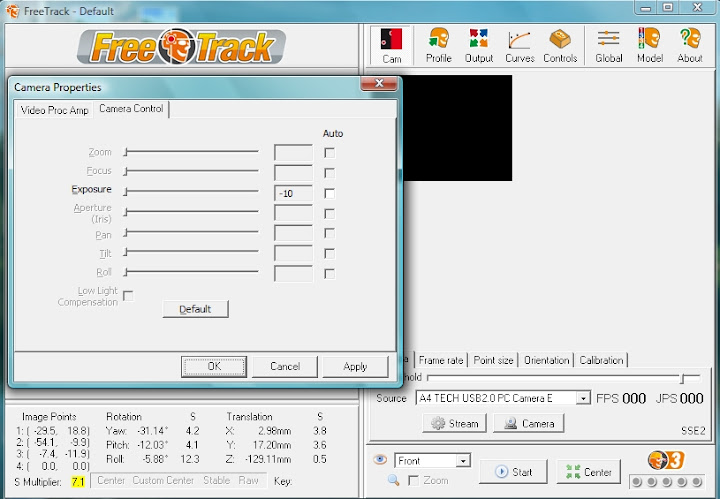Click the black camera preview area
The image size is (720, 499).
(458, 128)
